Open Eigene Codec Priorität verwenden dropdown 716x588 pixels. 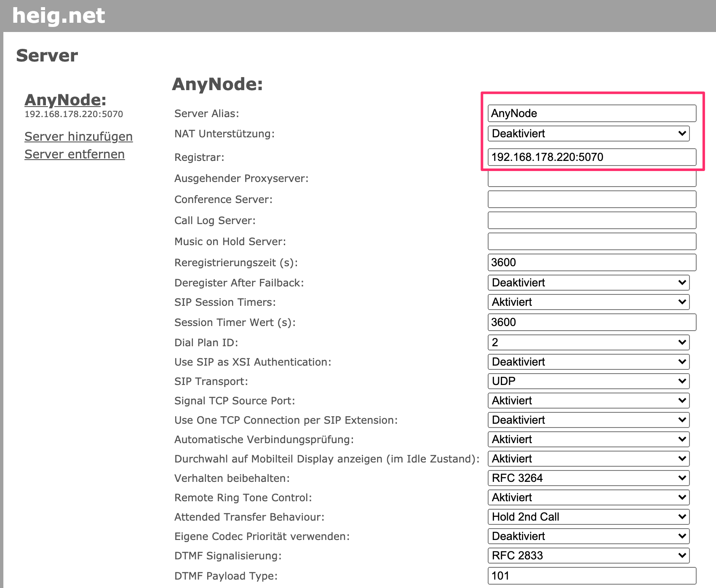tap(588, 536)
